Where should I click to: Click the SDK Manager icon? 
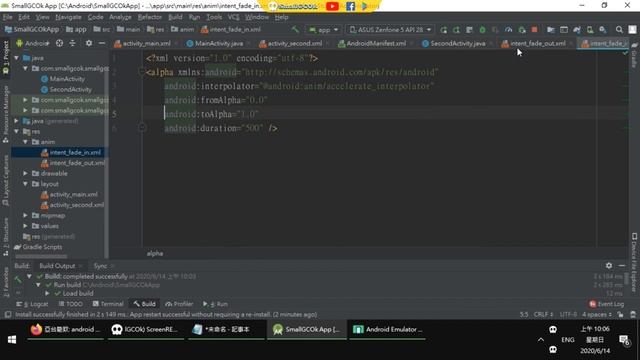pos(603,30)
